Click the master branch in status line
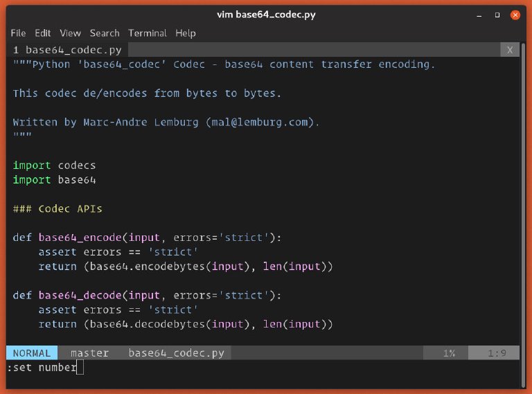 click(89, 353)
